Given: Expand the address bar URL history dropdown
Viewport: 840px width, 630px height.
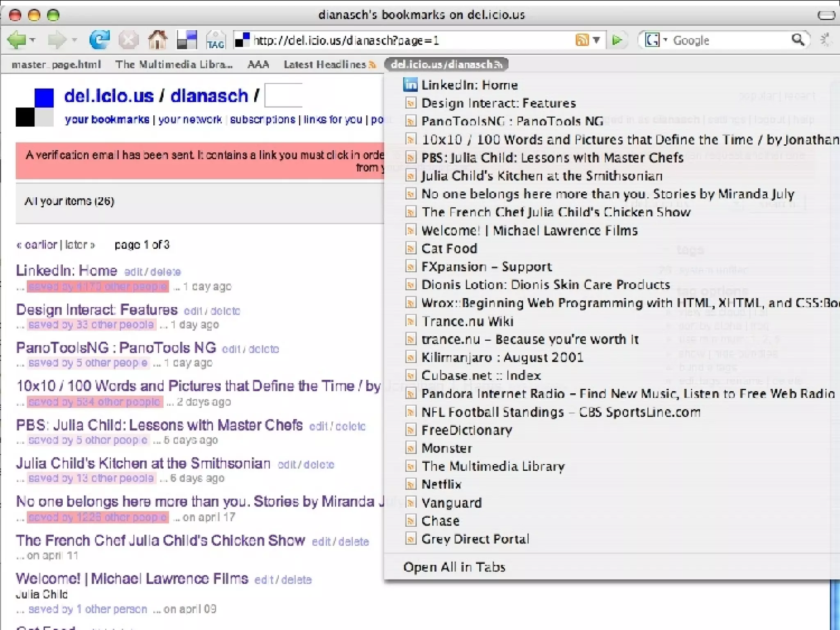Looking at the screenshot, I should coord(597,40).
